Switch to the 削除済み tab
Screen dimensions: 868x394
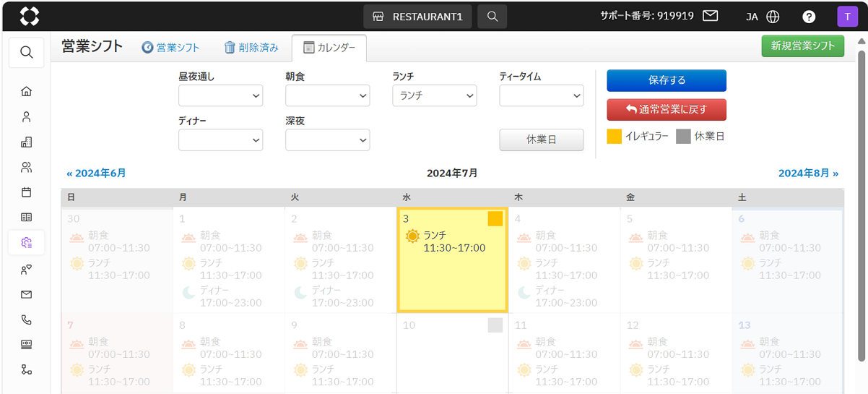(251, 48)
